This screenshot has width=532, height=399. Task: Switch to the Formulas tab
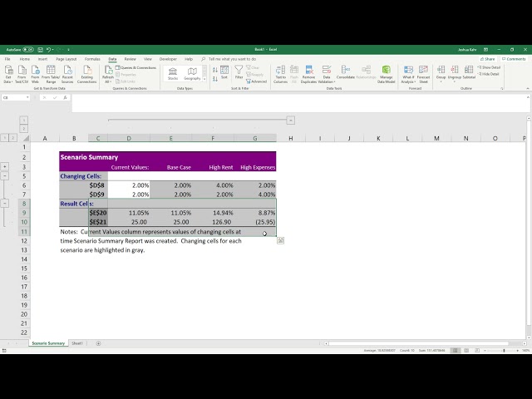click(92, 59)
